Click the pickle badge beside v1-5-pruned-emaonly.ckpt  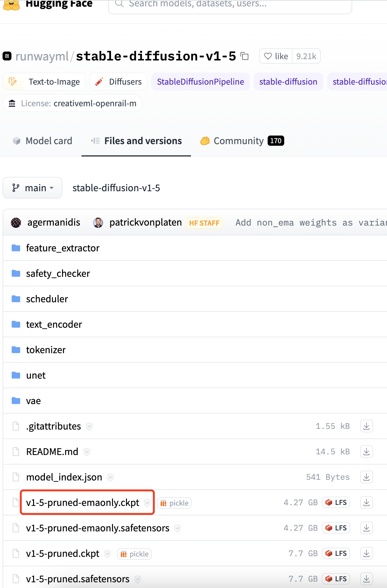[x=174, y=503]
